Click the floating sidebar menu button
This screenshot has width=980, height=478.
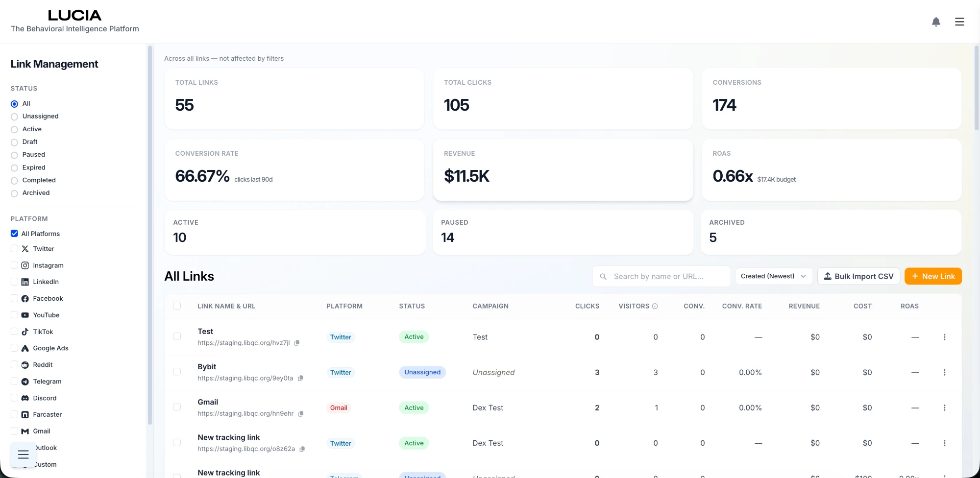pos(23,454)
